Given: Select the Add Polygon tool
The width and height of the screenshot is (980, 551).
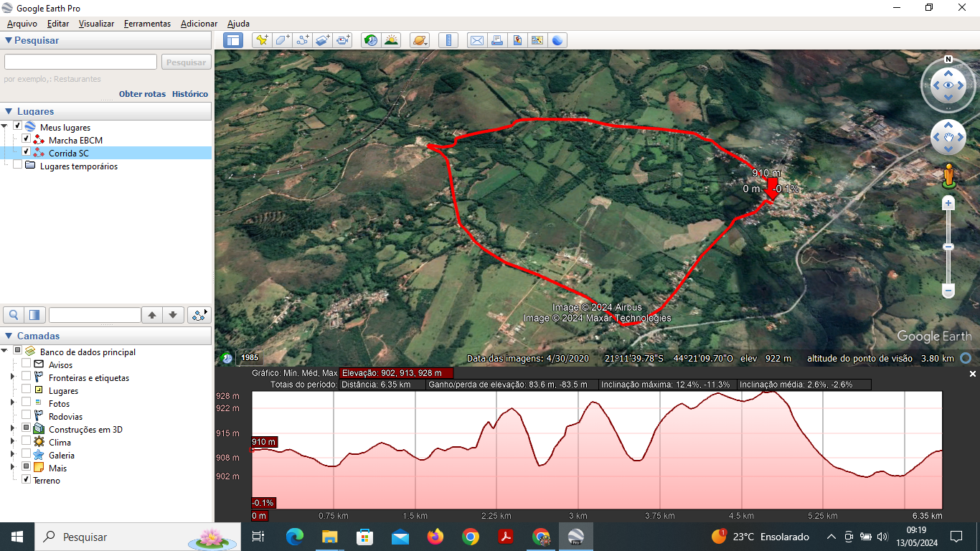Looking at the screenshot, I should pyautogui.click(x=283, y=40).
